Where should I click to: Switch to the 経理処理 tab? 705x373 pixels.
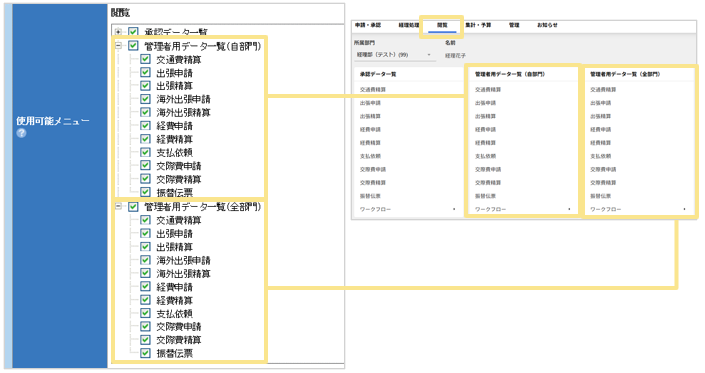[408, 25]
